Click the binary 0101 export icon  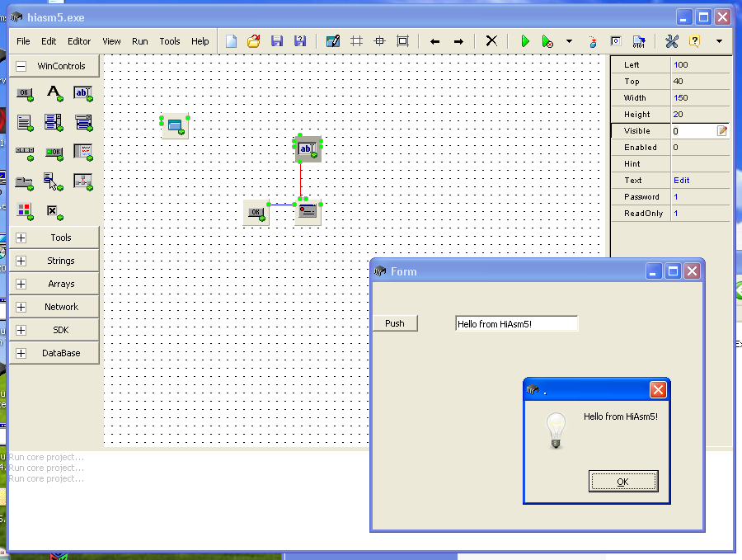tap(639, 42)
